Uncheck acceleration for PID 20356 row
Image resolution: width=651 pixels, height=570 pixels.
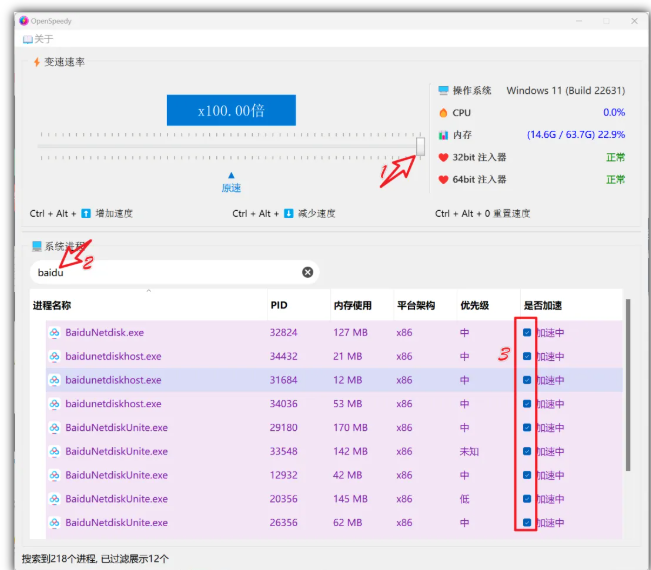click(527, 499)
